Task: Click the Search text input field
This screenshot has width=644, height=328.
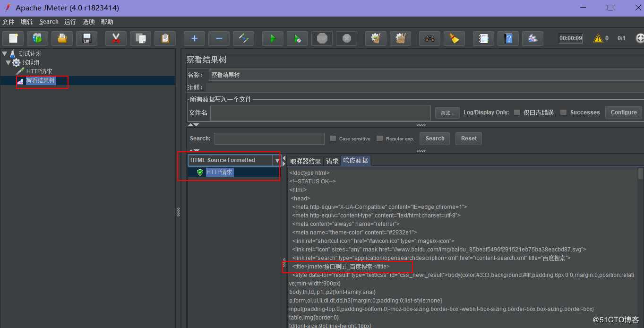Action: (x=269, y=138)
